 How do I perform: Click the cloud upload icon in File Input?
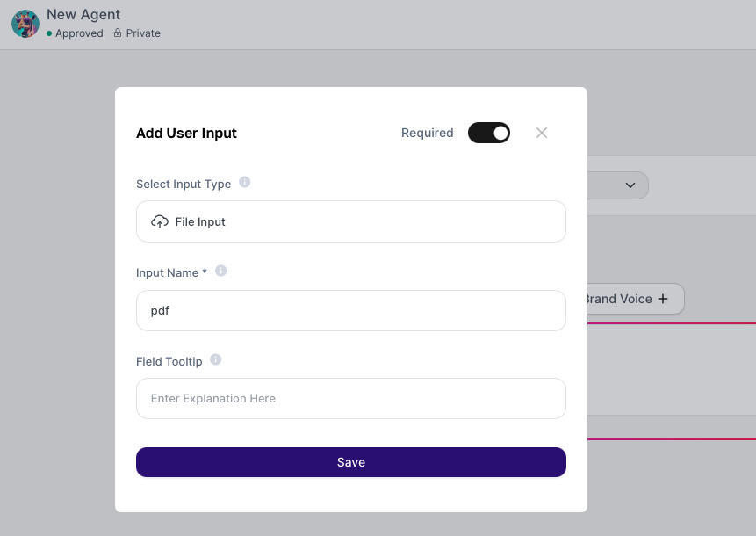tap(160, 221)
